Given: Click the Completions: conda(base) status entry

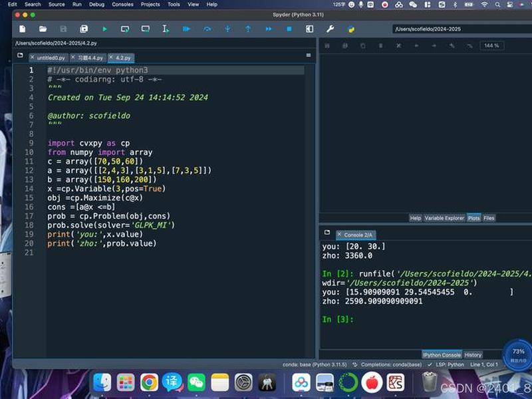Looking at the screenshot, I should click(x=388, y=364).
